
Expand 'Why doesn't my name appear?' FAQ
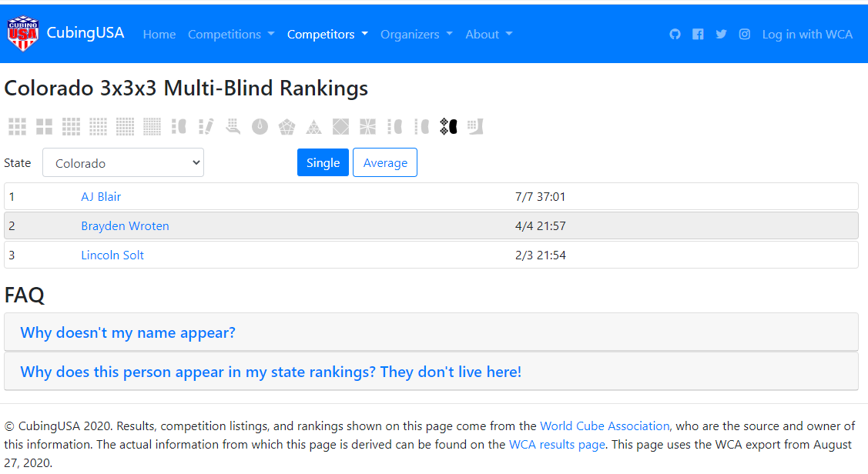pos(128,332)
